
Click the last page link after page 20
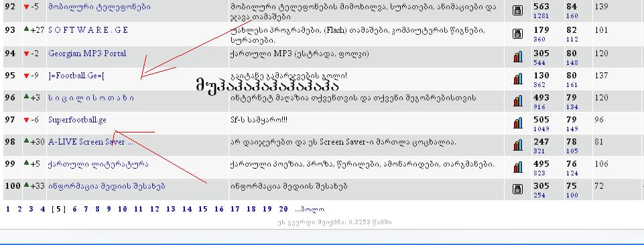(x=310, y=210)
